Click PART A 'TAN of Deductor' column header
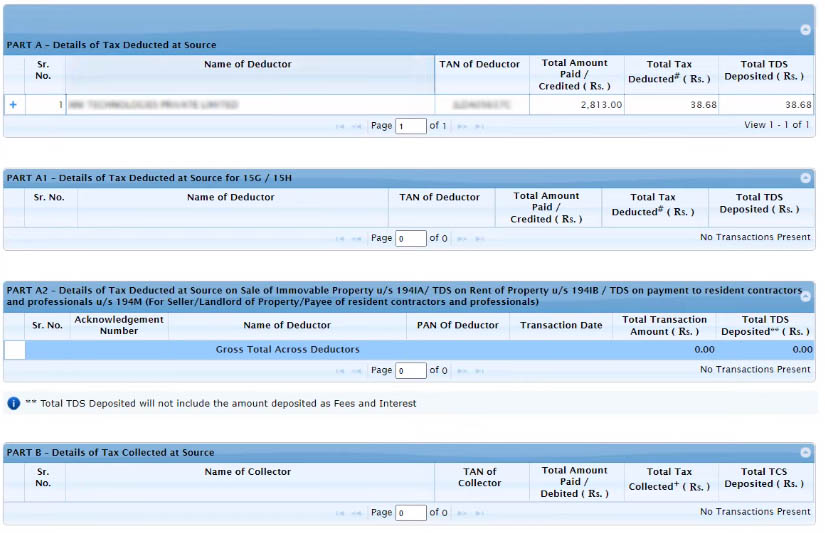This screenshot has width=825, height=533. [x=481, y=74]
